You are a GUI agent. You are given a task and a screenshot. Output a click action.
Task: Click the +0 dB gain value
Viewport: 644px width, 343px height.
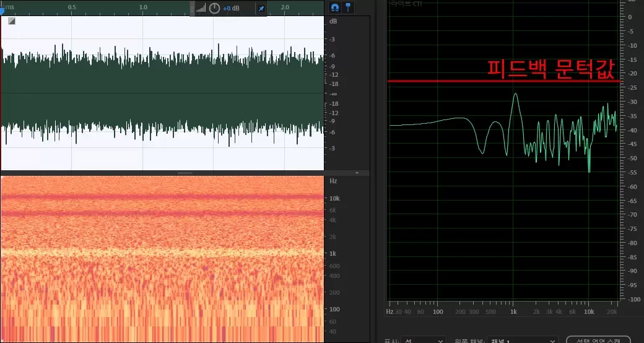coord(232,8)
